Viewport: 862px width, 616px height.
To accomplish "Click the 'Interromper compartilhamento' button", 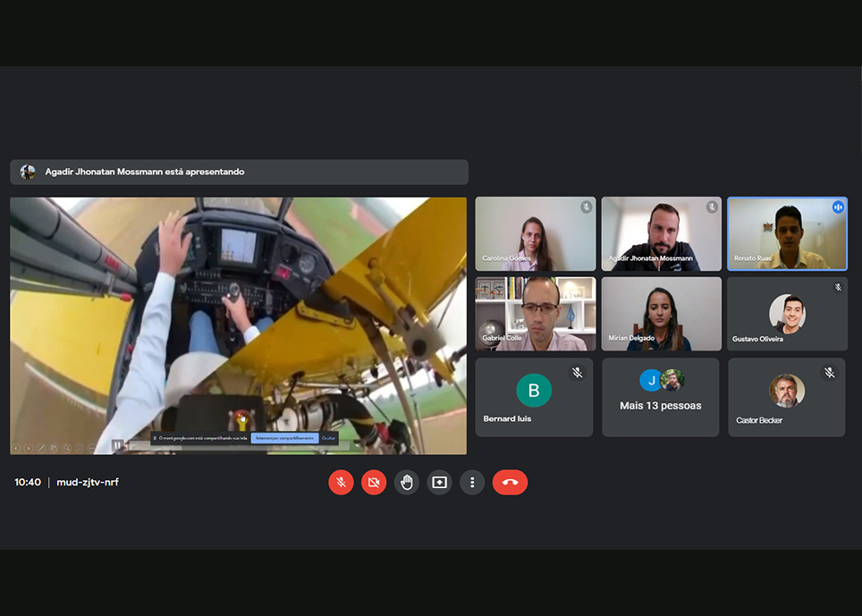I will [284, 438].
